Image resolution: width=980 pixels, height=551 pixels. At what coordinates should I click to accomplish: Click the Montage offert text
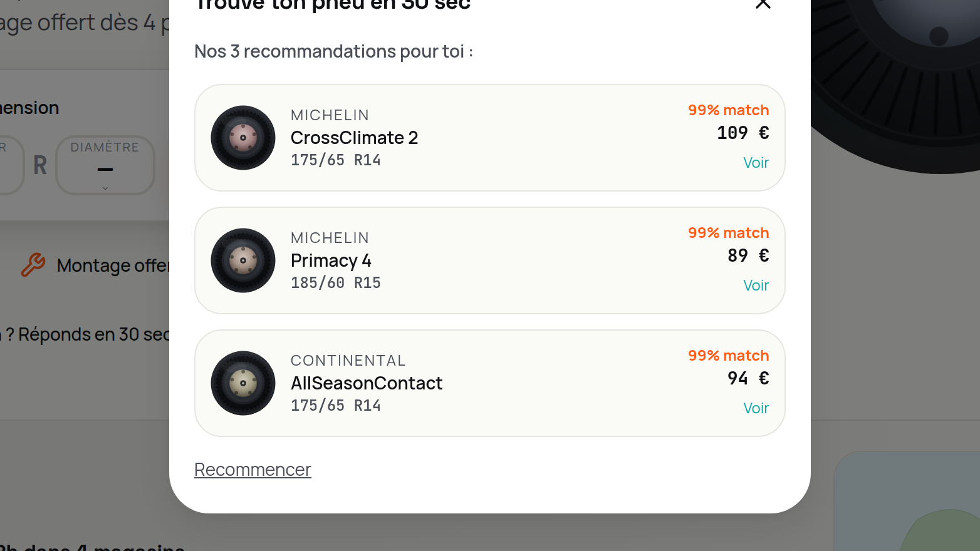(x=113, y=265)
